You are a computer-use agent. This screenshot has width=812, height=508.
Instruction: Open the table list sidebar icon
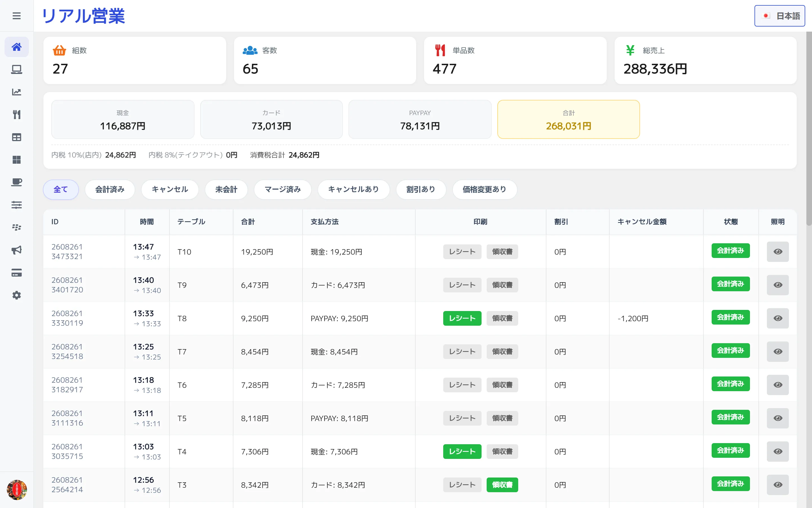16,137
